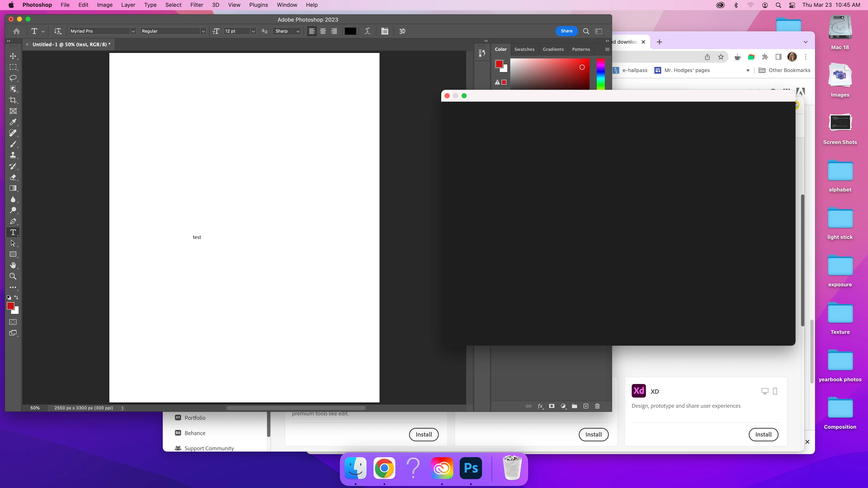The width and height of the screenshot is (868, 488).
Task: Toggle right align text button
Action: pyautogui.click(x=334, y=31)
